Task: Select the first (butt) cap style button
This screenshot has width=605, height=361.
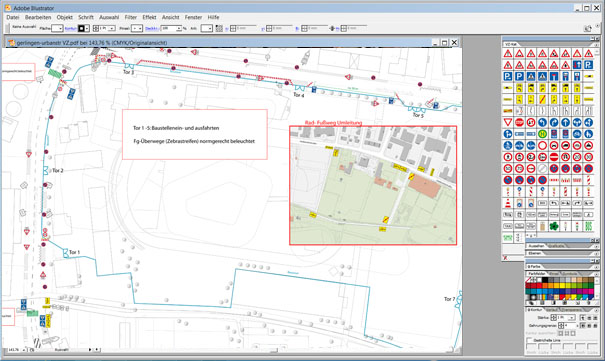Action: click(583, 318)
